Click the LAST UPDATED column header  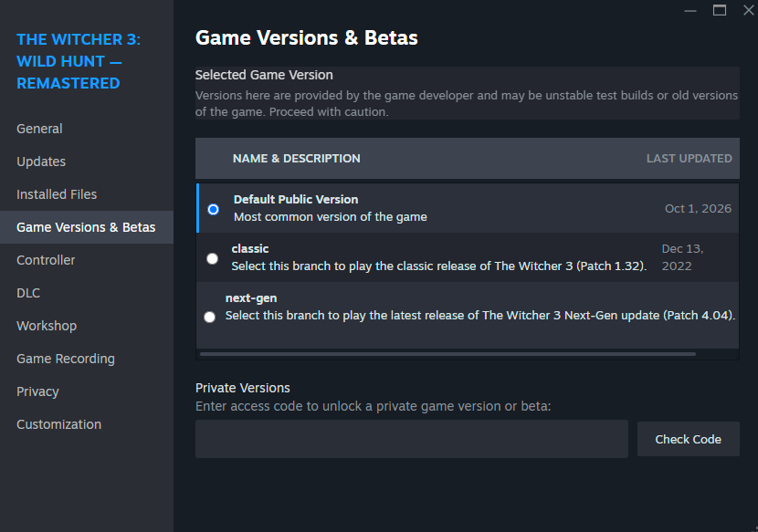[689, 159]
